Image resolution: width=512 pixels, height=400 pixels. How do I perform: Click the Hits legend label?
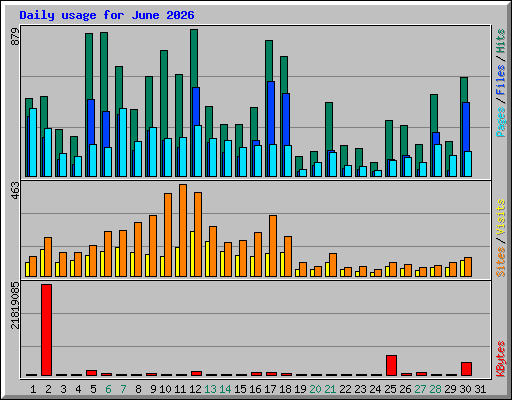coord(500,41)
